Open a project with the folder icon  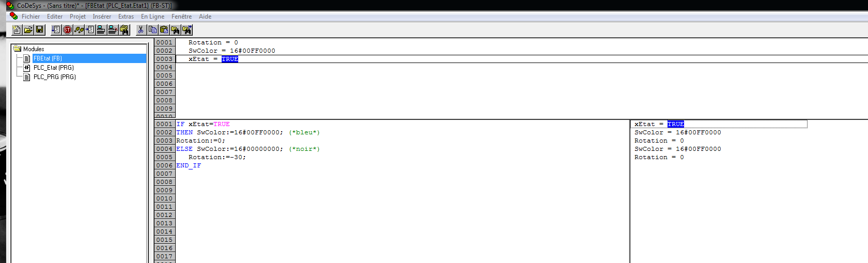click(x=28, y=29)
